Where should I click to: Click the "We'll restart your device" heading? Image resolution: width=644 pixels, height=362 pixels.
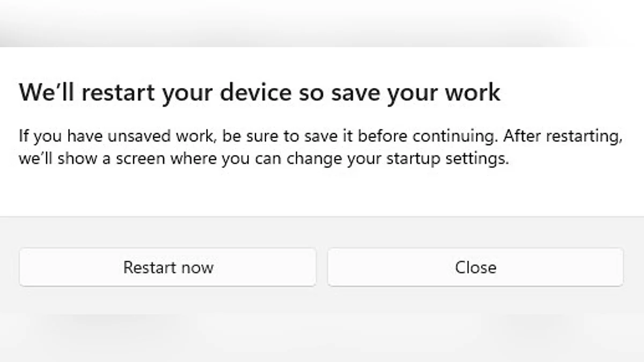click(x=259, y=92)
